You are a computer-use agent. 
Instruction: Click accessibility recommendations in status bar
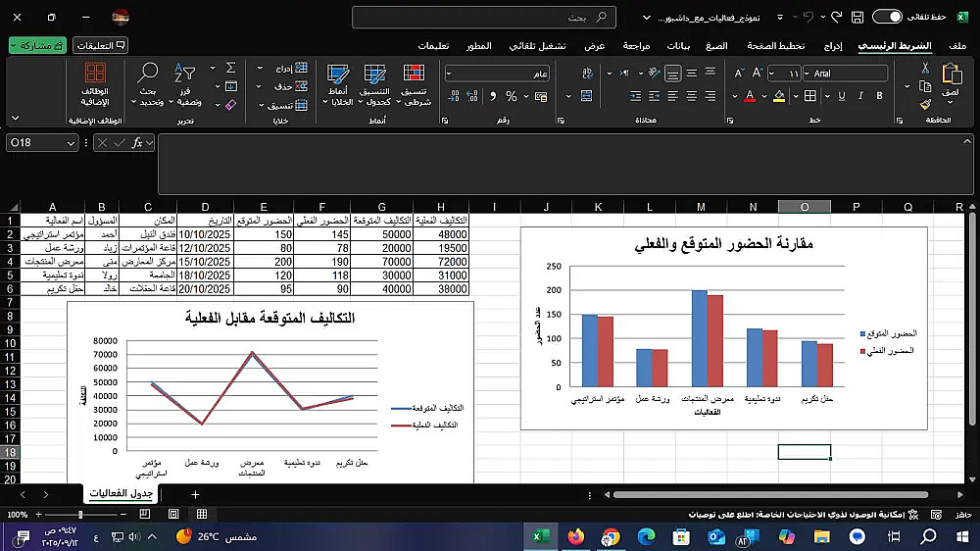pyautogui.click(x=804, y=514)
